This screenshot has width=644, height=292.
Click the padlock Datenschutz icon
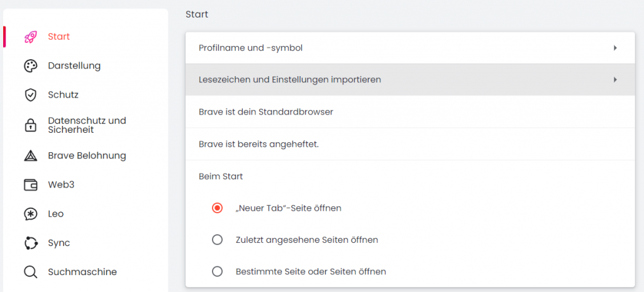coord(30,125)
